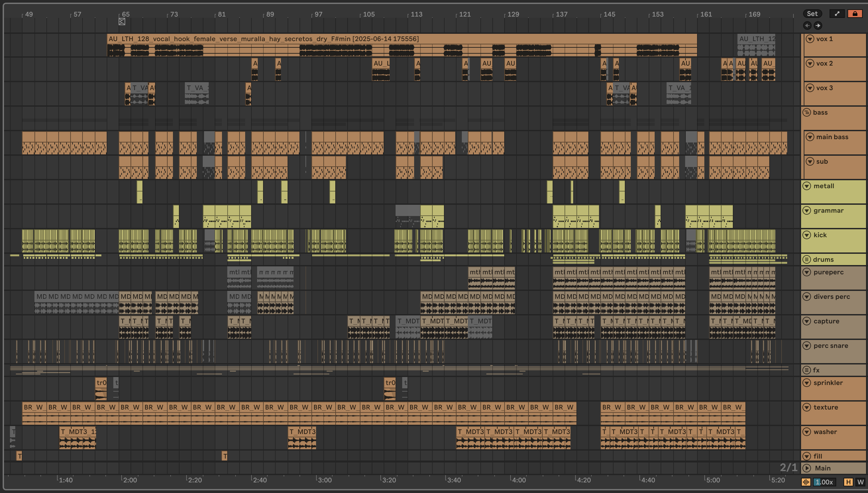Fold the washer track arrow

807,432
